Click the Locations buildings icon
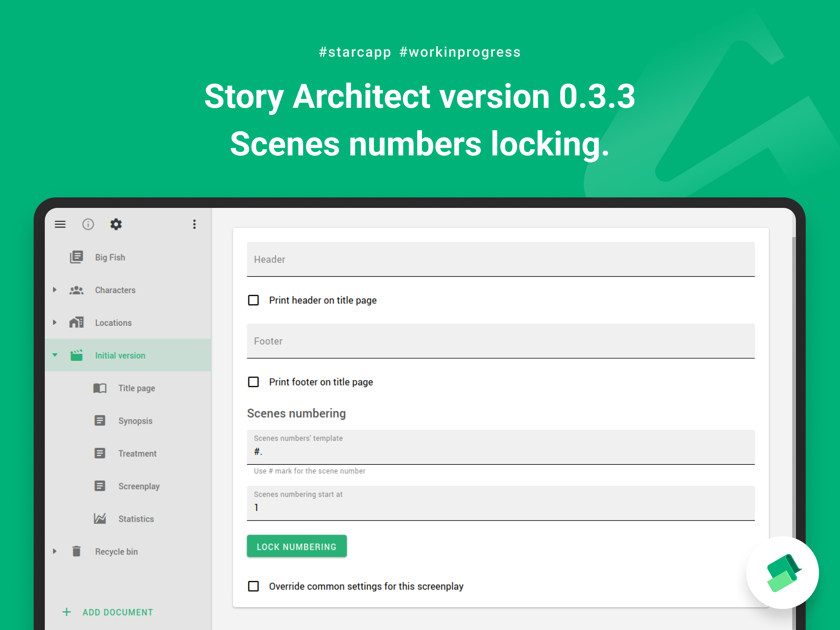The image size is (840, 630). pyautogui.click(x=76, y=322)
